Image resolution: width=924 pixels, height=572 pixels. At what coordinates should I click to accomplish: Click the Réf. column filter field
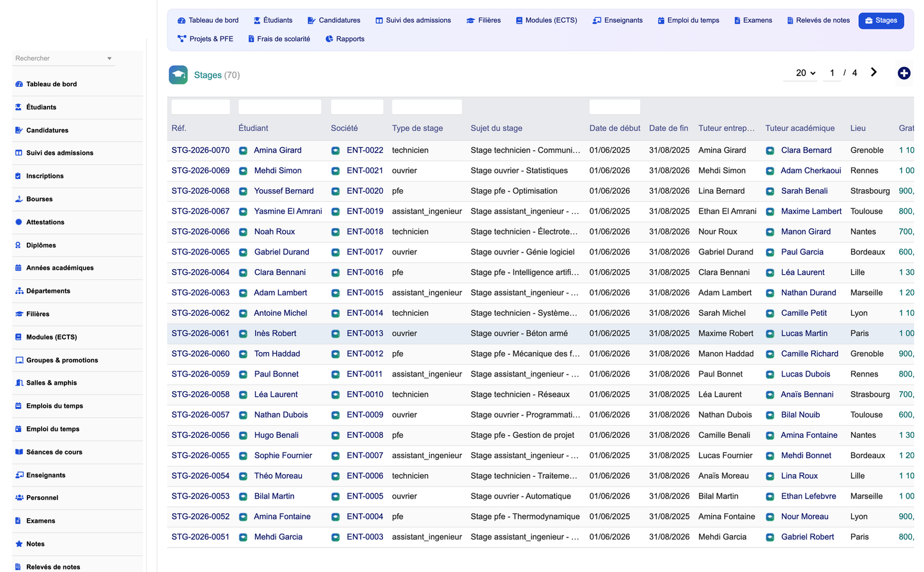(x=200, y=107)
